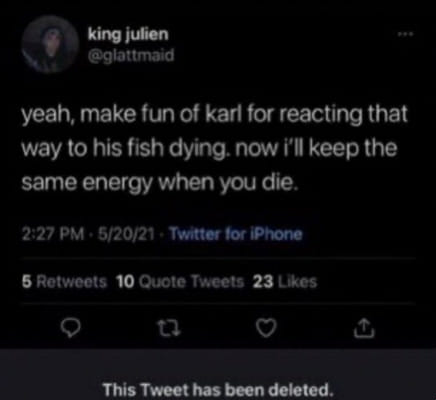Click the 5/20/21 date
The image size is (436, 400).
click(x=127, y=234)
